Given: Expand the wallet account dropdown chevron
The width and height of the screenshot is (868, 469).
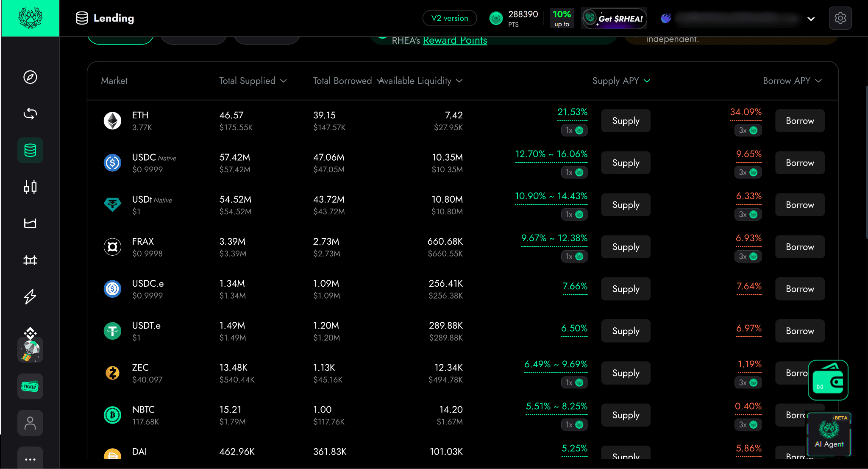Looking at the screenshot, I should (x=811, y=19).
